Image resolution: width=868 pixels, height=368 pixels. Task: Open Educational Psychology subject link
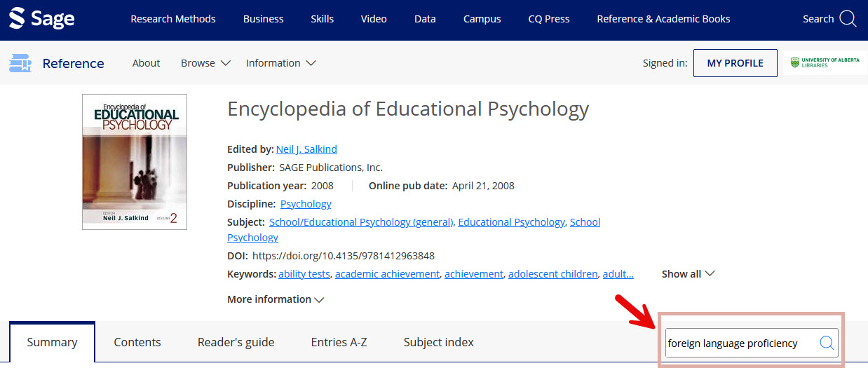click(511, 222)
